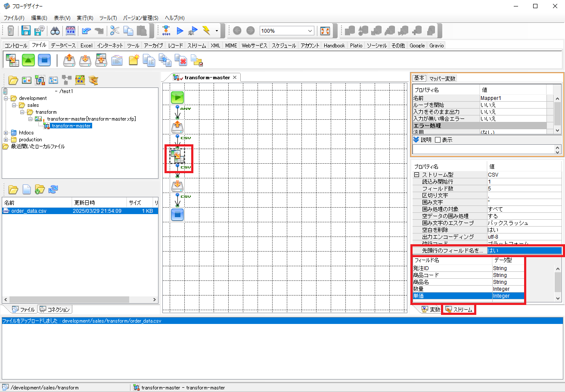Switch to the 変数 tab at bottom right
Viewport: 565px width, 392px height.
point(431,309)
